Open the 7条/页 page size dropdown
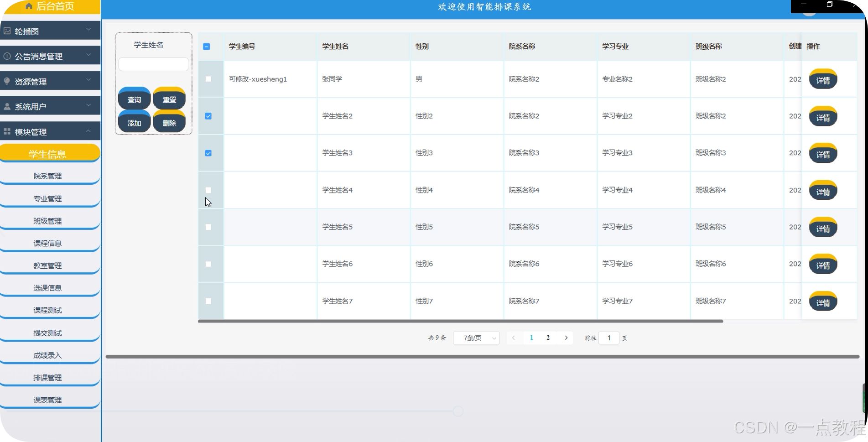The width and height of the screenshot is (868, 442). point(477,338)
